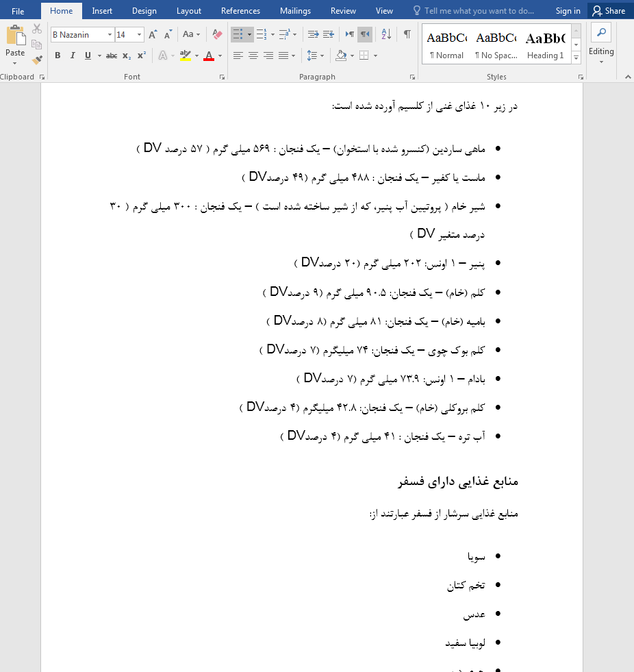Apply the No Spacing style

[496, 45]
